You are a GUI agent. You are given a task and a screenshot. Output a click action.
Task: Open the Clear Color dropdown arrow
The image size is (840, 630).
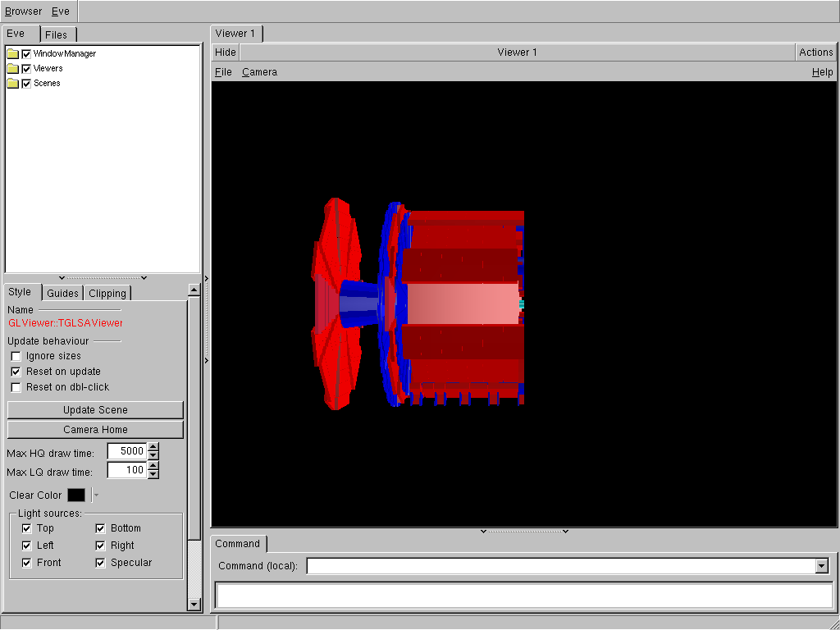[x=96, y=495]
